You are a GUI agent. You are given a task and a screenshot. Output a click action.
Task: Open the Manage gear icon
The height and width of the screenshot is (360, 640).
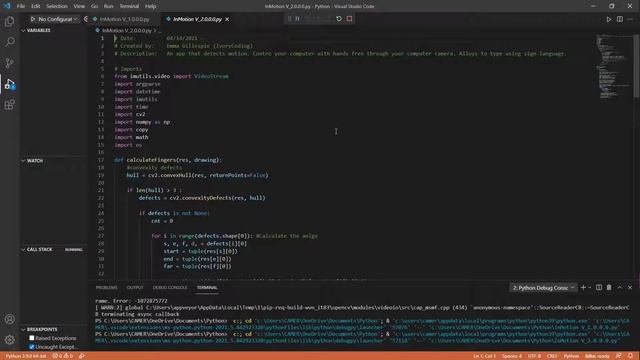9,340
